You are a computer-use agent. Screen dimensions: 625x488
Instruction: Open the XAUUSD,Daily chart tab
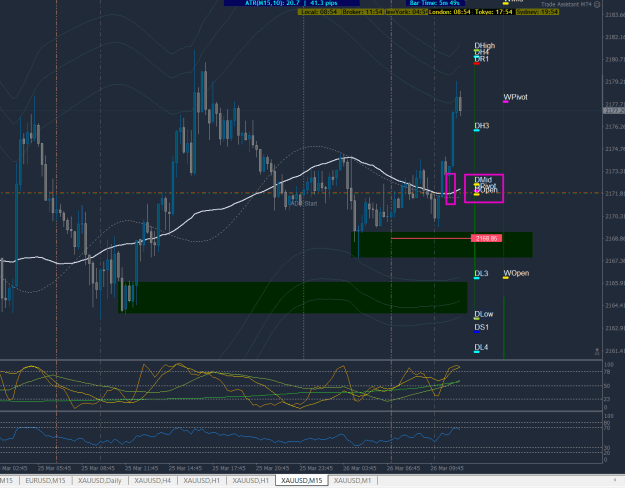pos(100,480)
